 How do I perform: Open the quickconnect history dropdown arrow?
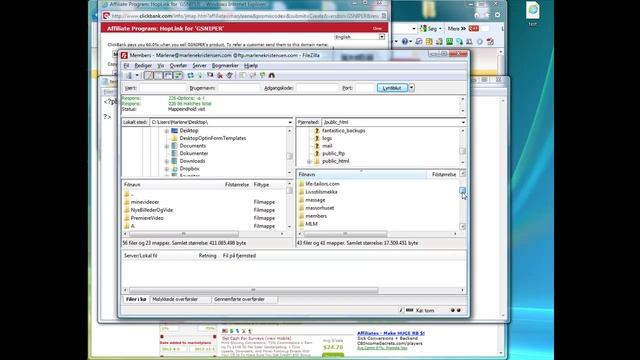[x=411, y=88]
